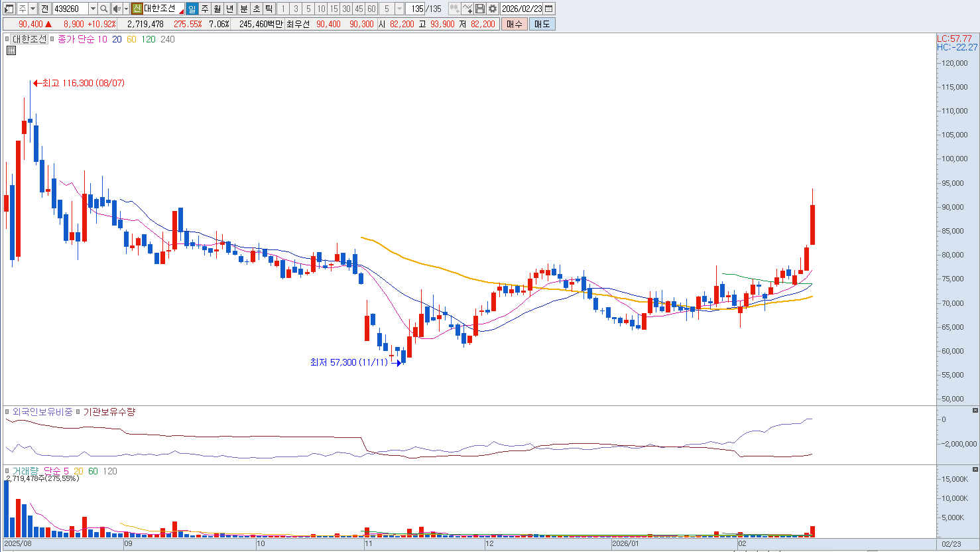Click the save chart floppy disk icon

480,9
